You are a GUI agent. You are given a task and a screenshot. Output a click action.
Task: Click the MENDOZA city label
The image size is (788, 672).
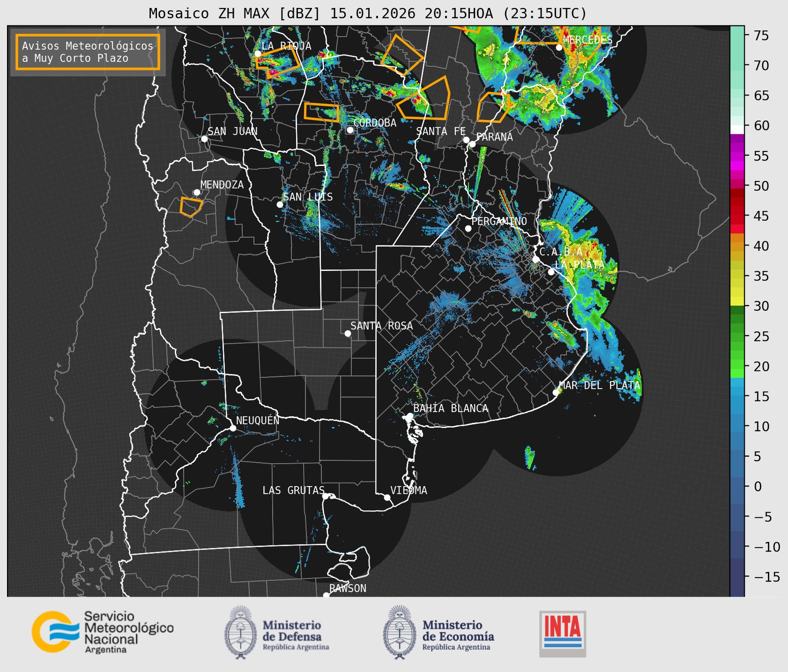(x=222, y=185)
